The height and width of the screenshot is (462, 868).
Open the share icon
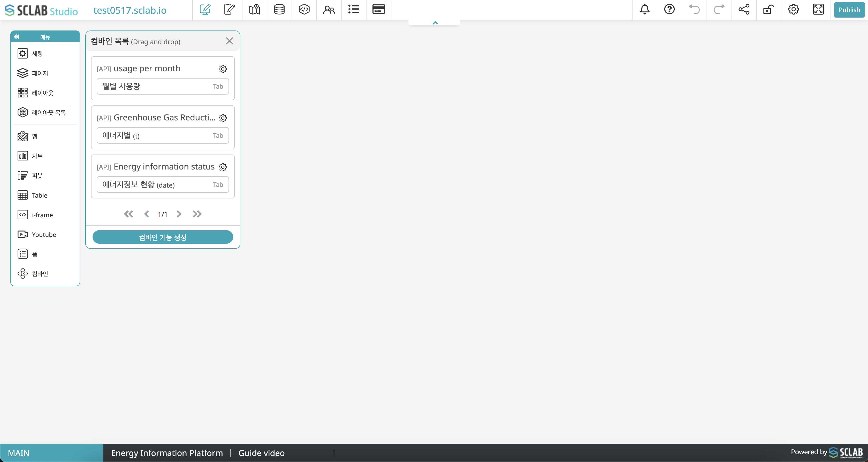pyautogui.click(x=744, y=9)
